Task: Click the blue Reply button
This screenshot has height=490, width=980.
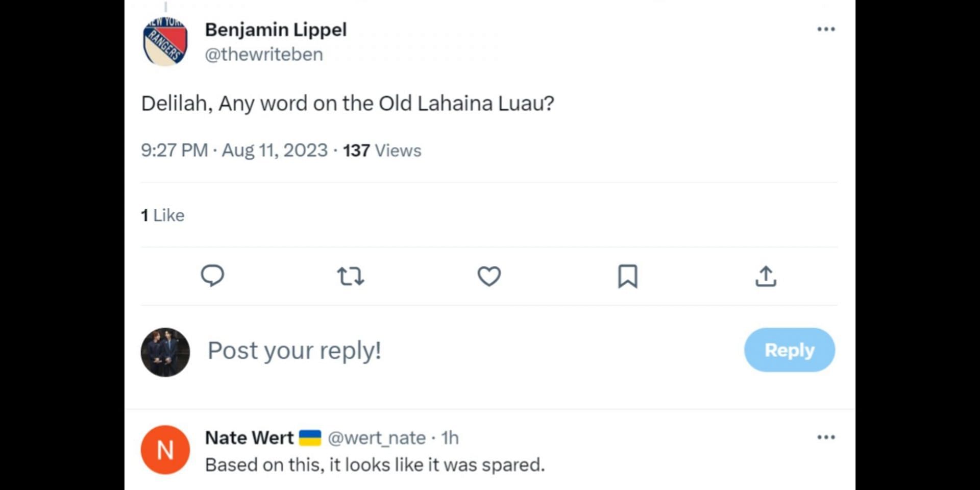Action: [x=789, y=350]
